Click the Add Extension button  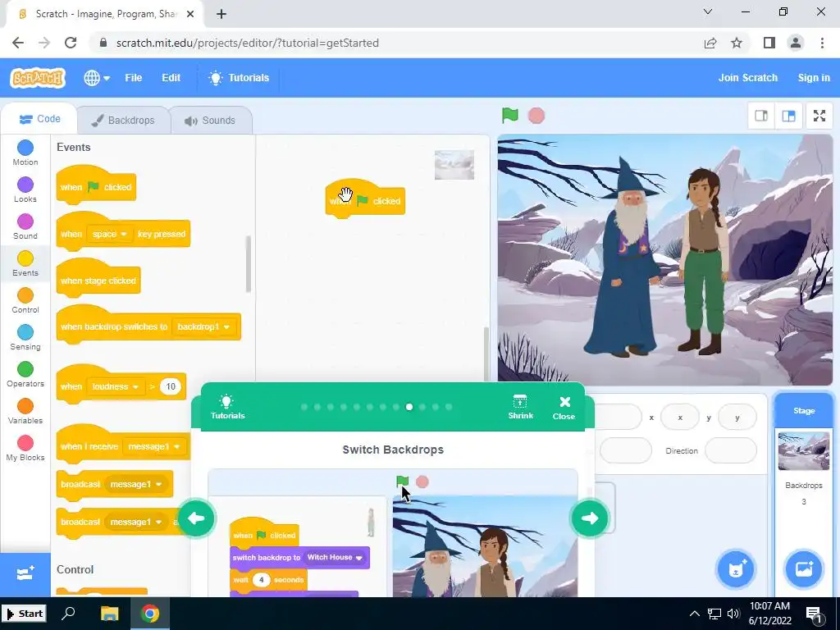click(25, 574)
